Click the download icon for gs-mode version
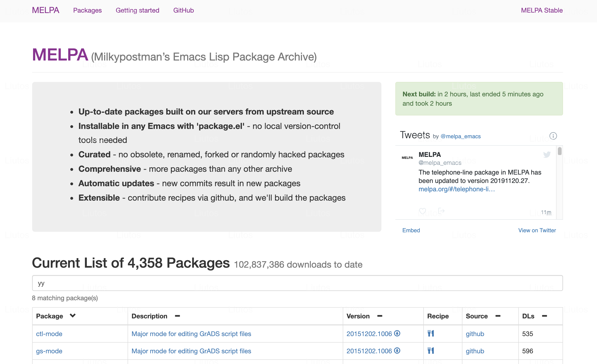 tap(397, 351)
